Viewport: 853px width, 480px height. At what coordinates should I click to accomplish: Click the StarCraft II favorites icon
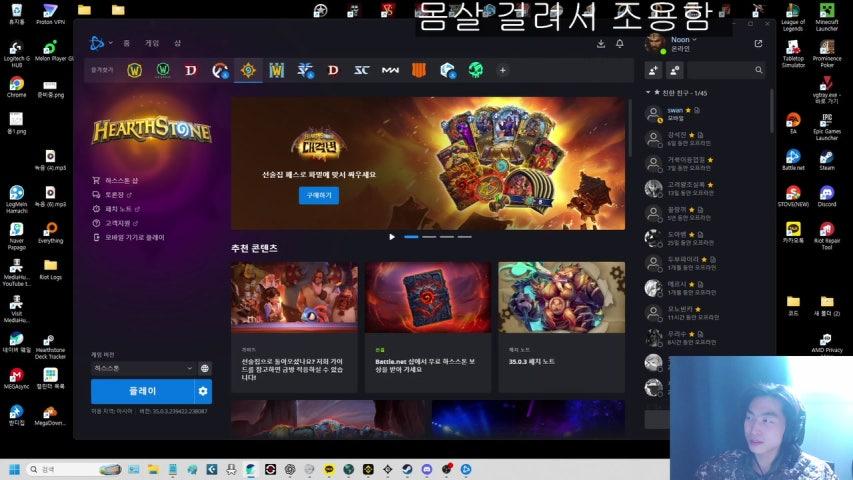(x=305, y=70)
